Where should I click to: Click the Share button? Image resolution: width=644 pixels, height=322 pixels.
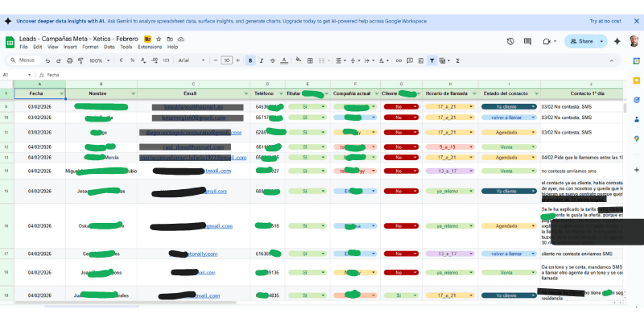581,41
